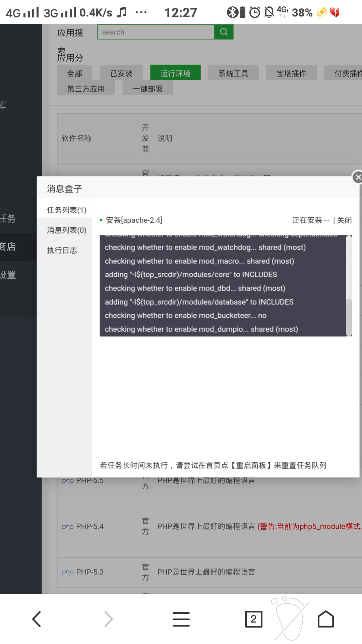This screenshot has width=362, height=644.
Task: Go to browser home page icon
Action: pos(326,619)
